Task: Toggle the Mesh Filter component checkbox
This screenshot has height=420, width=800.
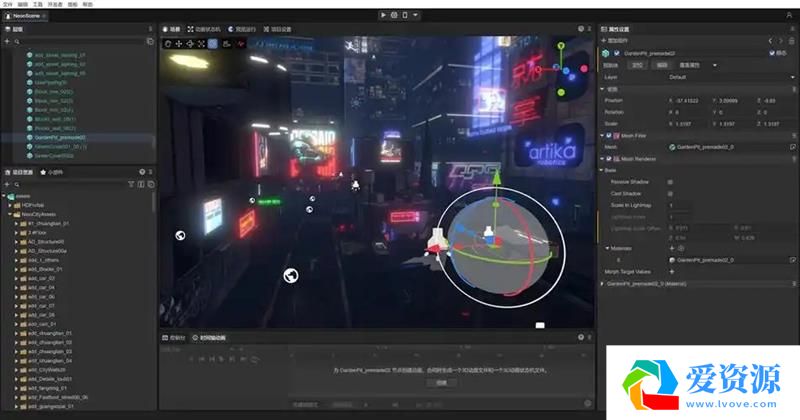Action: pyautogui.click(x=609, y=136)
